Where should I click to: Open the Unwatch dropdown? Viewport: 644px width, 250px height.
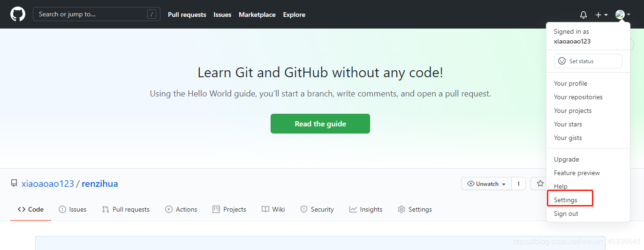click(x=486, y=184)
